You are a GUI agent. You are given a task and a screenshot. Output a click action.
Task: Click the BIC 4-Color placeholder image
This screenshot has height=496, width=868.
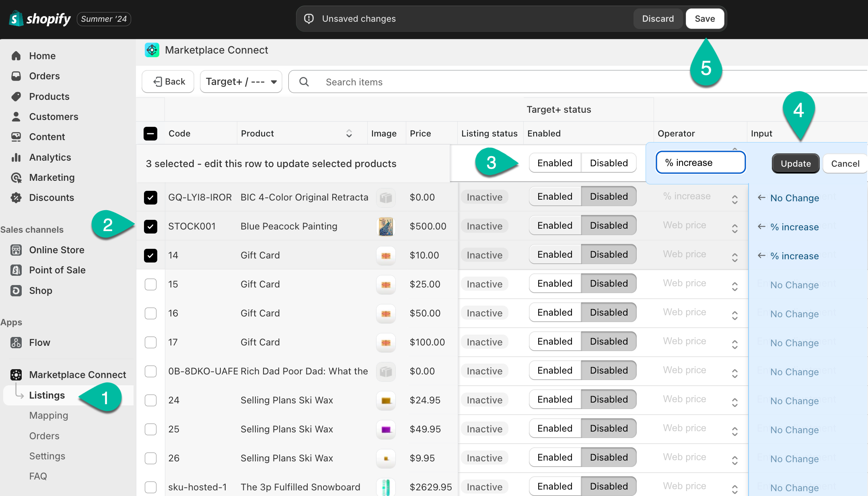[386, 197]
